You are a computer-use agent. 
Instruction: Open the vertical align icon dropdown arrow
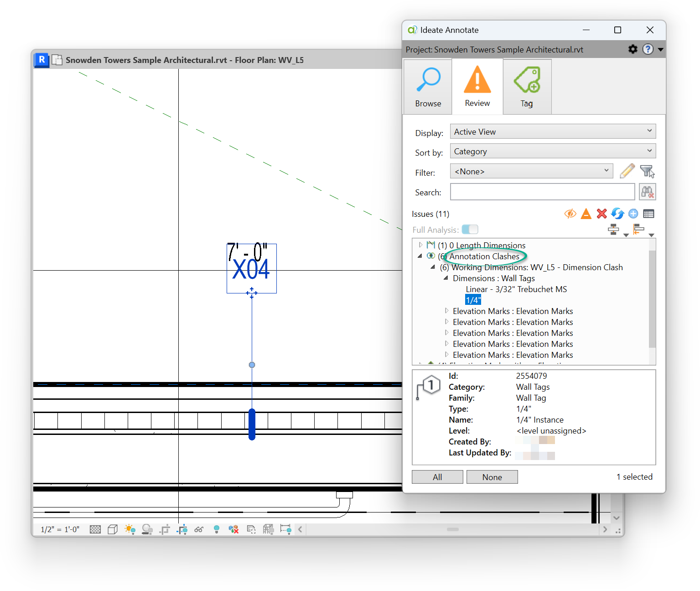coord(626,235)
